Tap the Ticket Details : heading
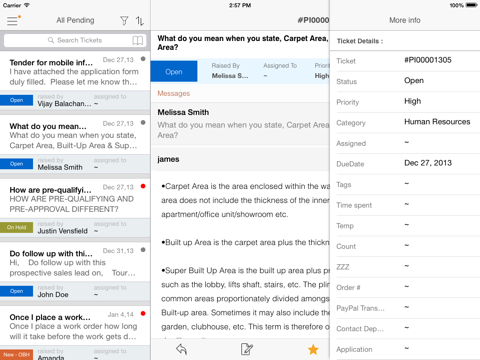This screenshot has height=360, width=480. point(360,41)
